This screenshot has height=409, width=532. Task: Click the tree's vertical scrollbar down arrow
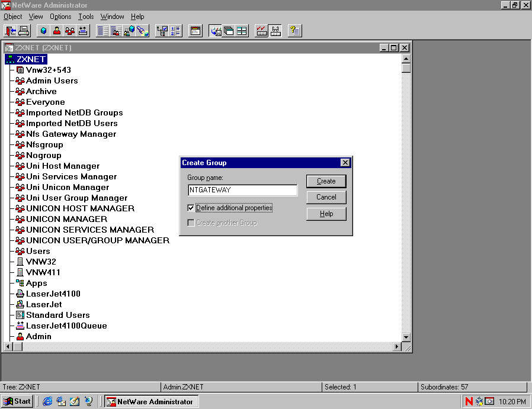click(x=406, y=337)
